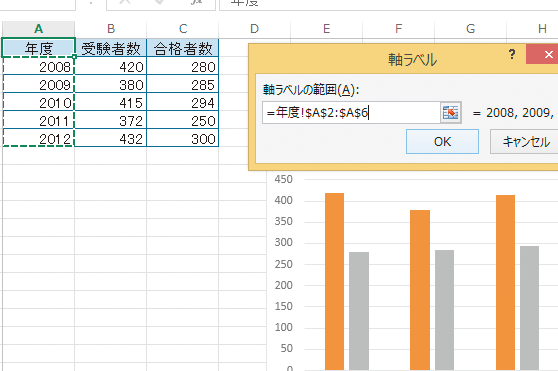Focus the 軸ラベルの範囲 input field
Viewport: 558px width, 371px height.
tap(351, 113)
